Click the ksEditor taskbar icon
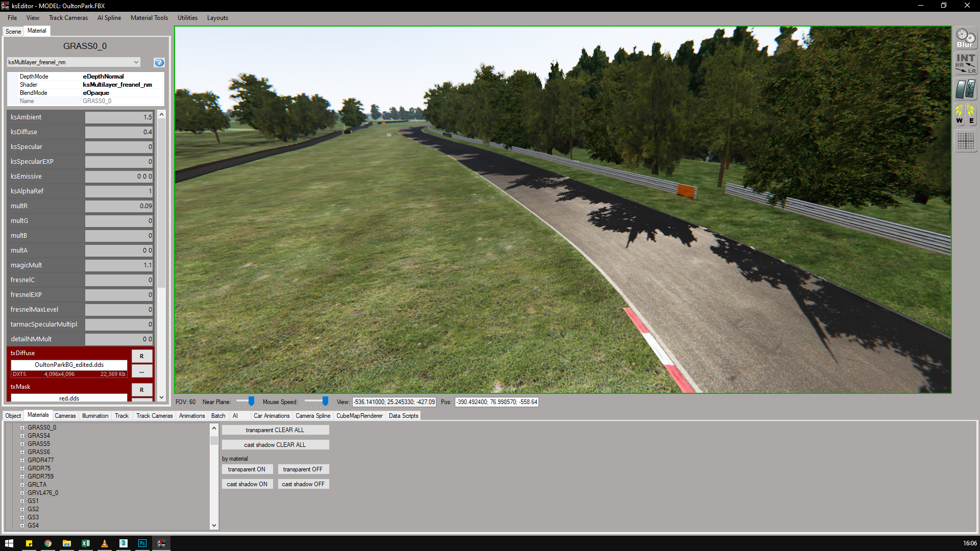This screenshot has width=980, height=551. (x=161, y=543)
